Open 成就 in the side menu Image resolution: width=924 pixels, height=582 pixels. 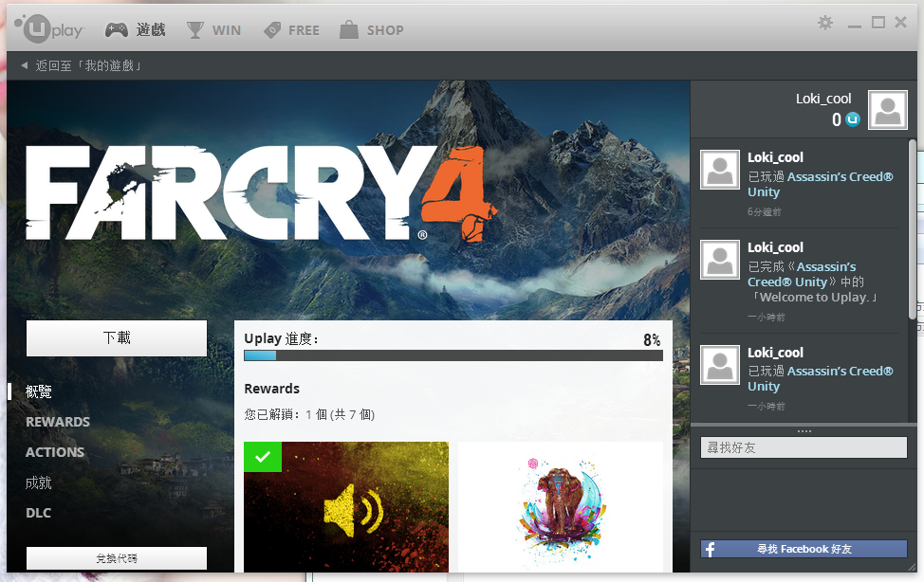[x=39, y=483]
